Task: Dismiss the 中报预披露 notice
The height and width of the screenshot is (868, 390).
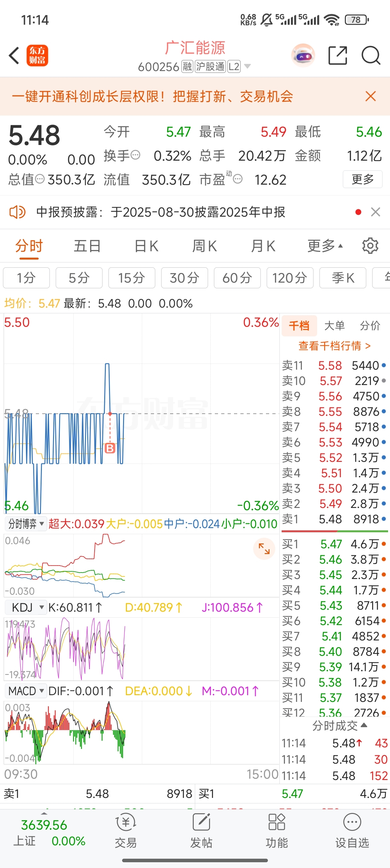Action: [x=376, y=212]
